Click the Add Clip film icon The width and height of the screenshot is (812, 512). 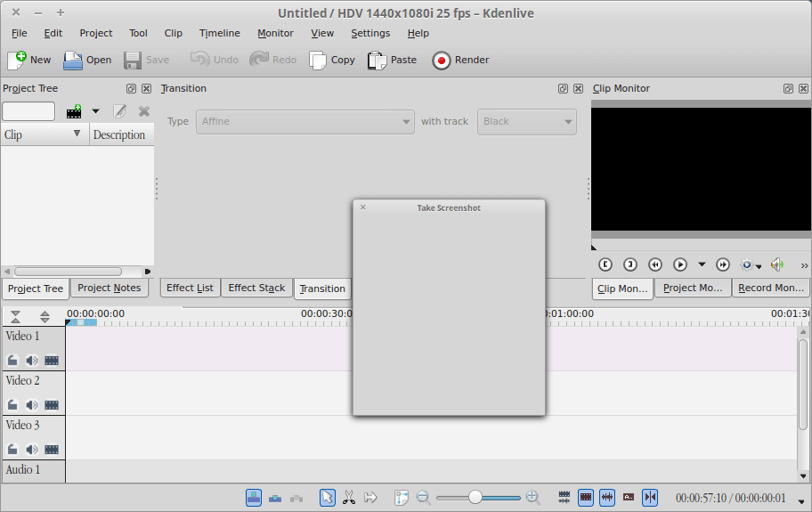tap(74, 111)
